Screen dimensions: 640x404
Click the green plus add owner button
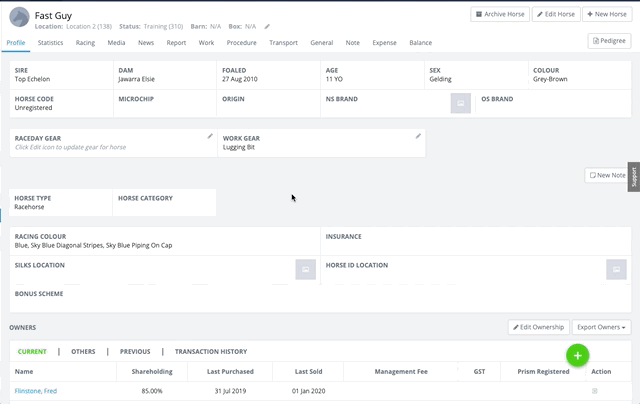click(577, 355)
